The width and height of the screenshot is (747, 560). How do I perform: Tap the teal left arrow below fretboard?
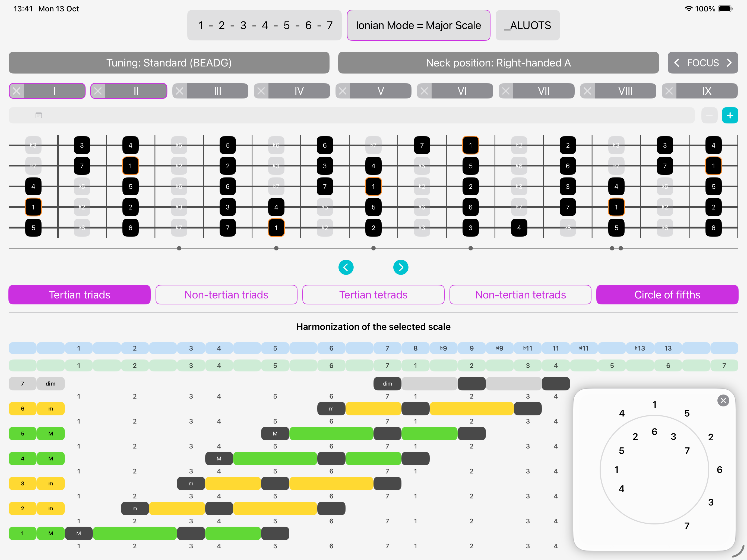click(346, 267)
